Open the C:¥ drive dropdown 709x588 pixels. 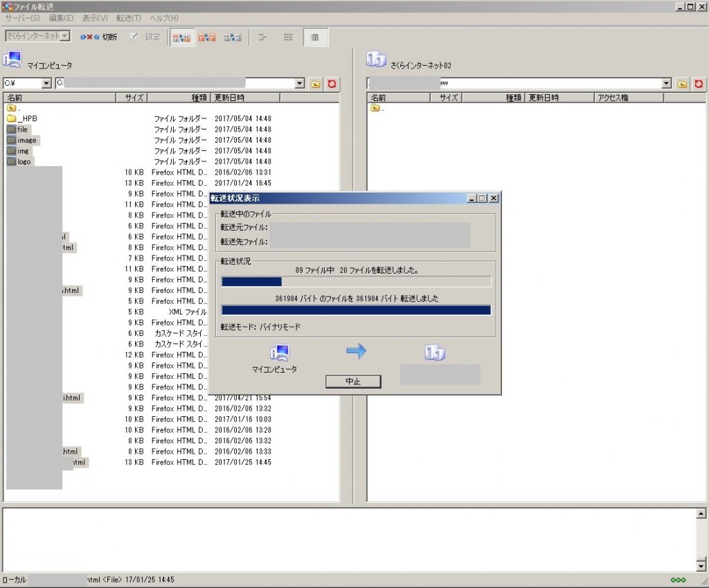46,84
